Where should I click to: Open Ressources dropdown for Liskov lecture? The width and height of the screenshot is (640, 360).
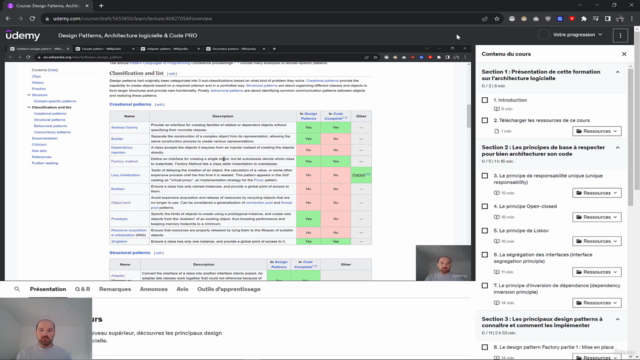(597, 241)
